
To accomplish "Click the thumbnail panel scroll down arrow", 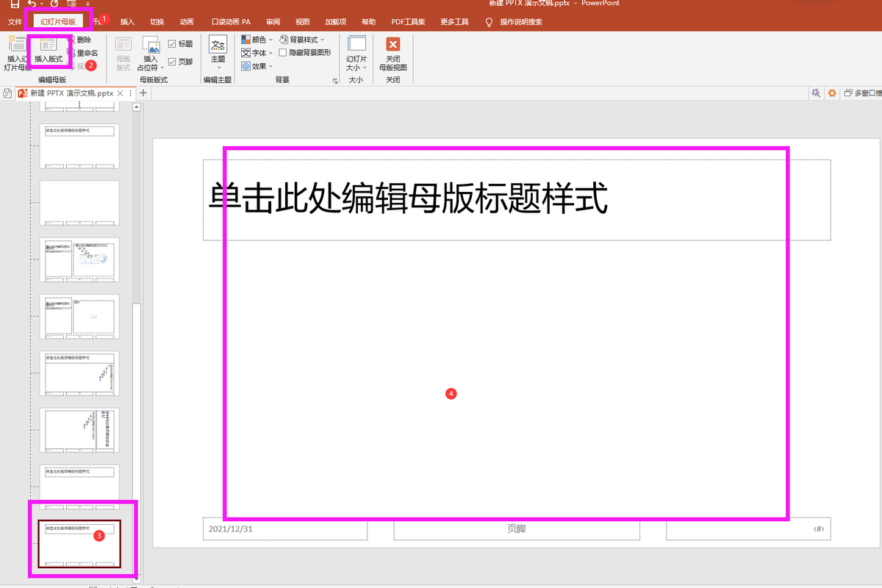I will (x=136, y=578).
